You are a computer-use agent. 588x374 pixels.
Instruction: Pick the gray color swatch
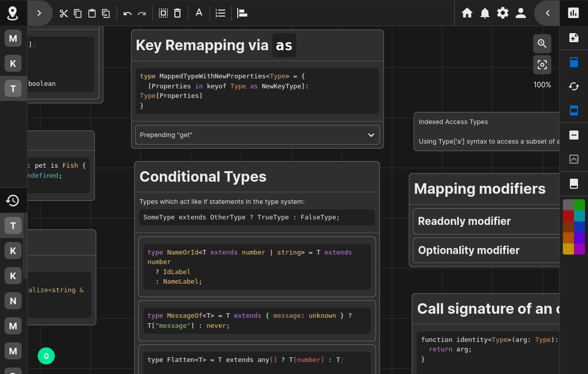point(568,205)
